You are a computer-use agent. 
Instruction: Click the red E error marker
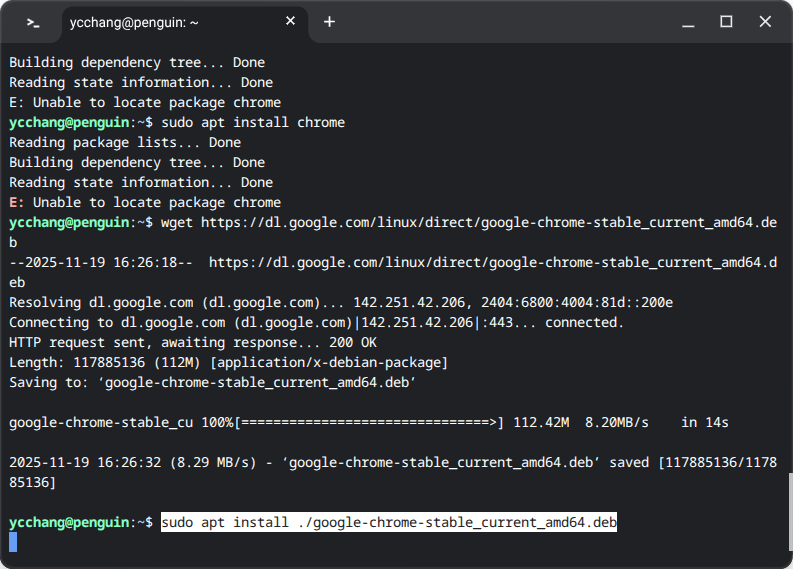tap(13, 202)
